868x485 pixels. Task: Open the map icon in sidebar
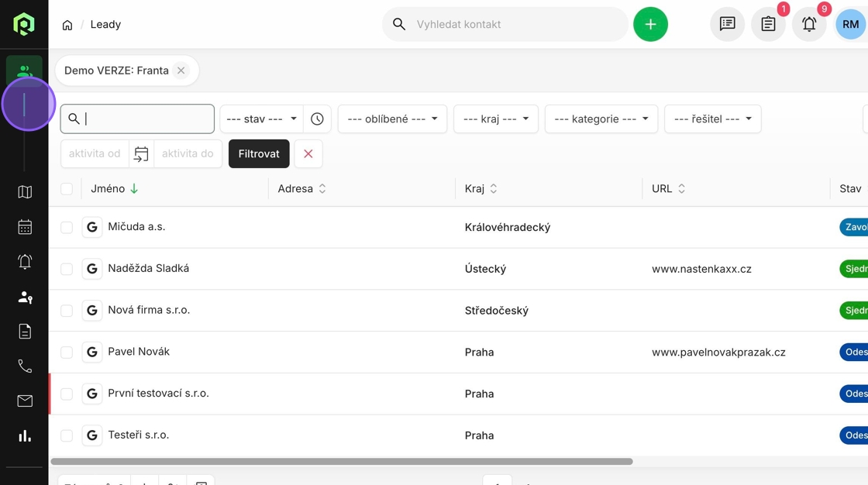click(25, 192)
